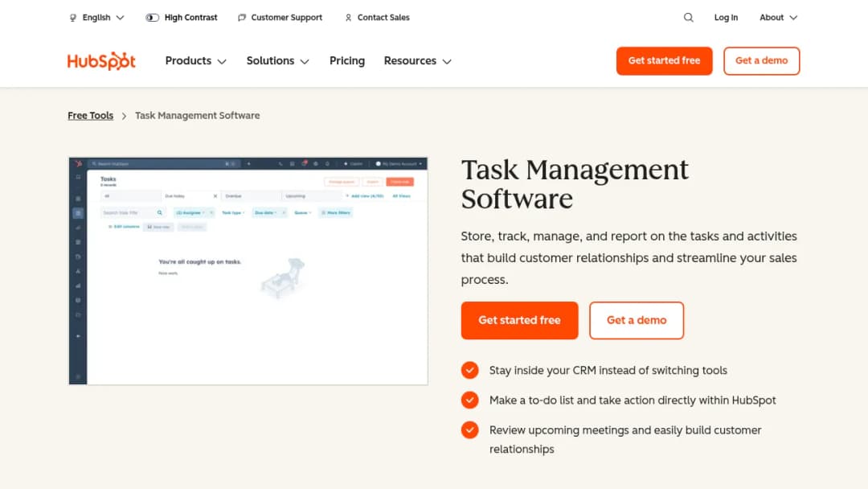Click the Task Management Software breadcrumb text
This screenshot has height=489, width=868.
point(198,115)
